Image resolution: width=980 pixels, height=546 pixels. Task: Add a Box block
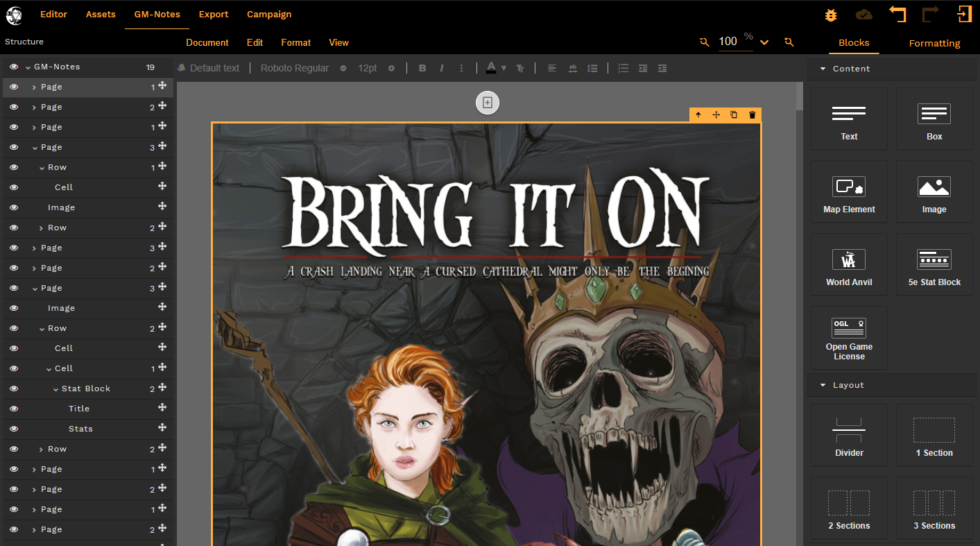click(934, 119)
